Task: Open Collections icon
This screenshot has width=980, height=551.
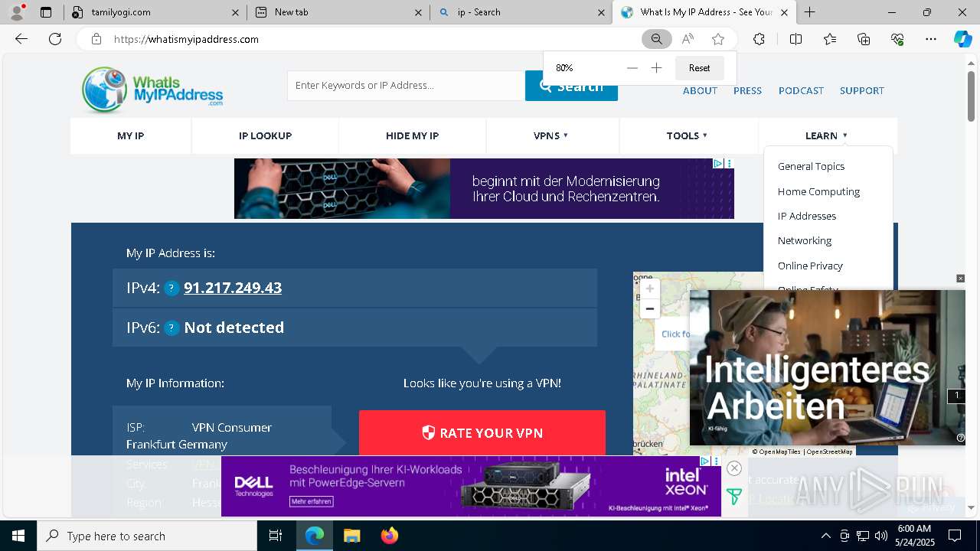Action: coord(864,39)
